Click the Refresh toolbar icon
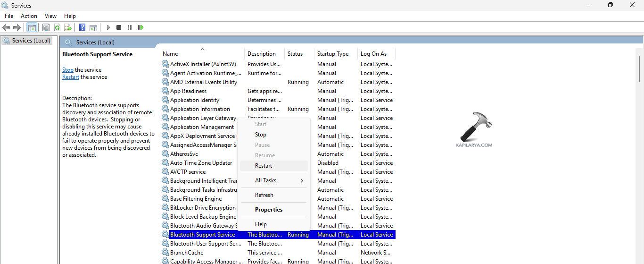 pyautogui.click(x=57, y=27)
